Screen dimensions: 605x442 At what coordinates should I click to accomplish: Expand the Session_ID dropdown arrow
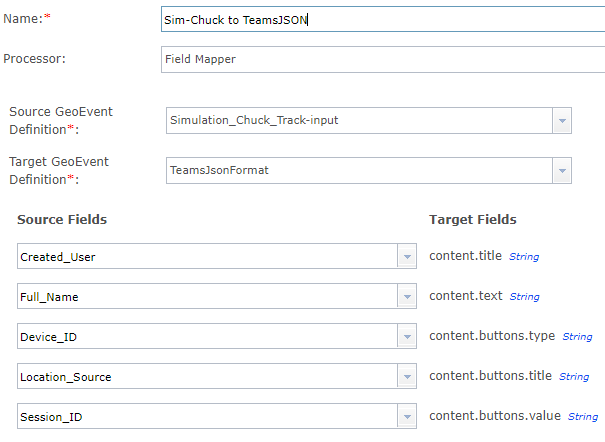coord(407,417)
